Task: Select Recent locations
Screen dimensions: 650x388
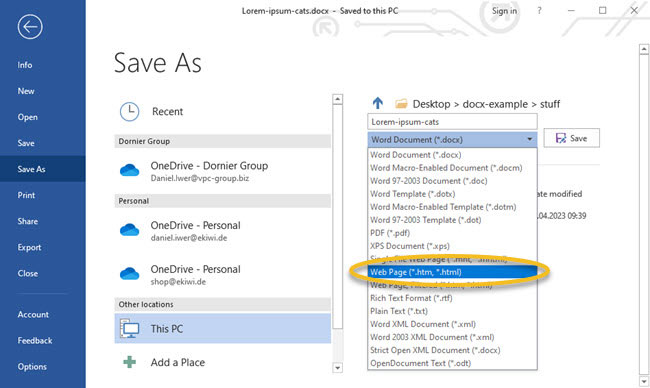Action: click(223, 112)
